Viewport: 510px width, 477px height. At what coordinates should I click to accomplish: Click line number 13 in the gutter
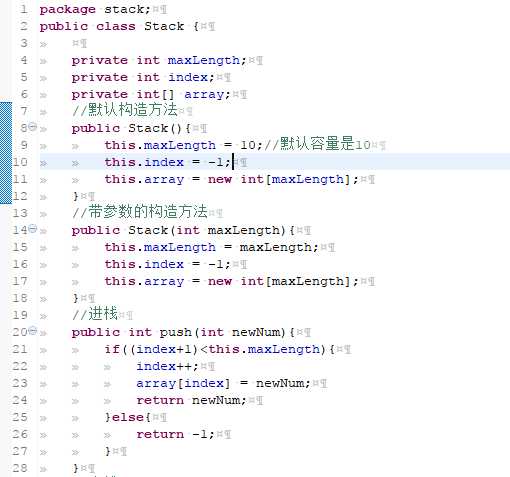20,213
